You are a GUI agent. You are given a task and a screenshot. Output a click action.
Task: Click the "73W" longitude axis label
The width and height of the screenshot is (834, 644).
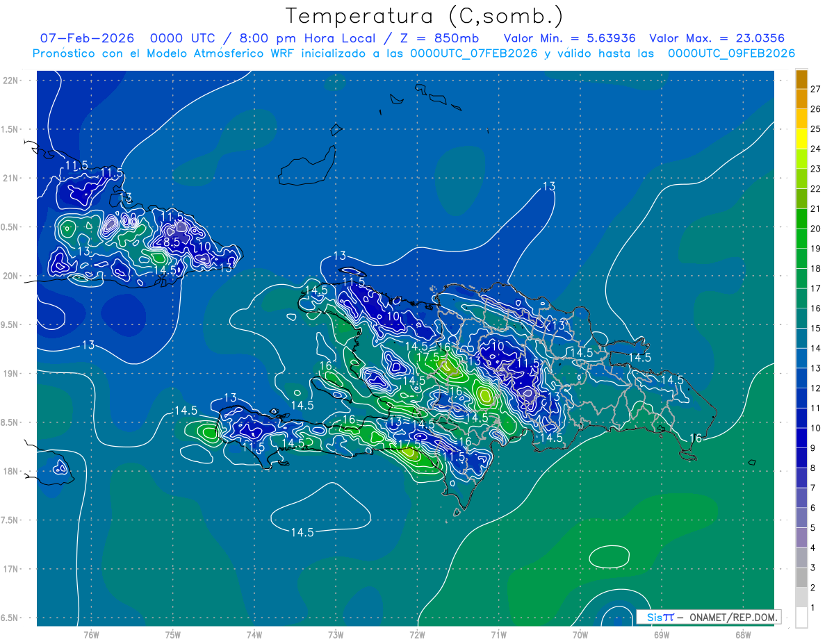point(336,635)
